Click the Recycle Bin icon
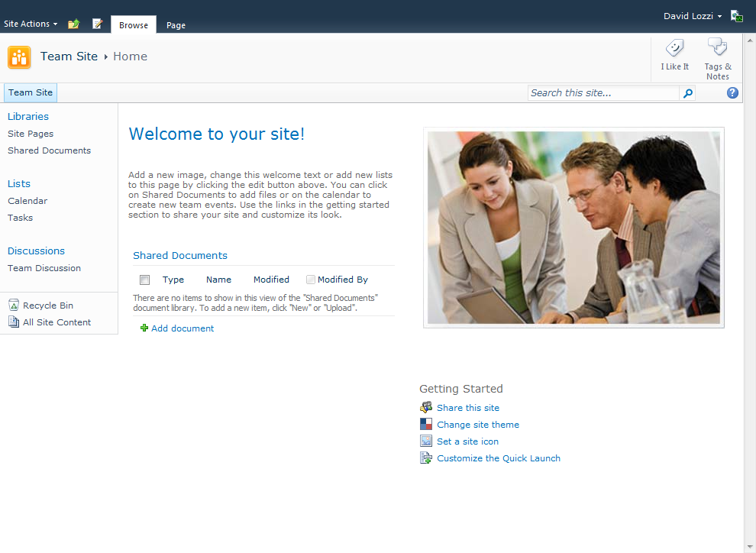Viewport: 756px width, 553px height. coord(14,306)
